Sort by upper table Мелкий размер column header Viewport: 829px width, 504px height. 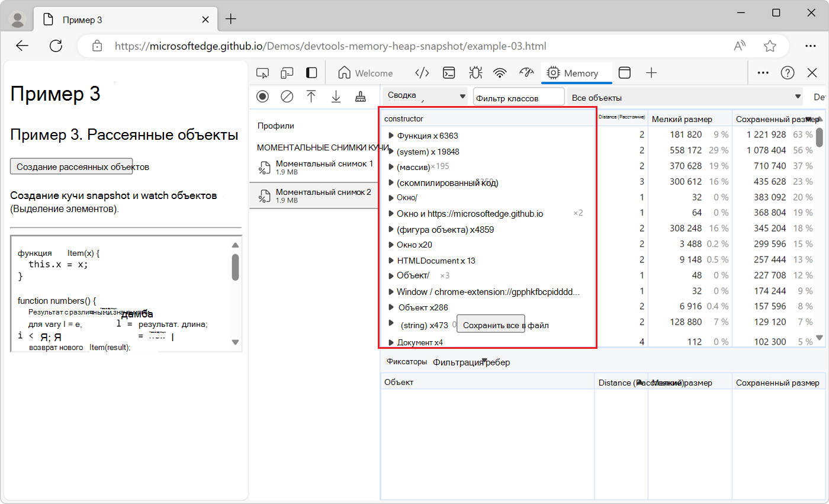(690, 119)
